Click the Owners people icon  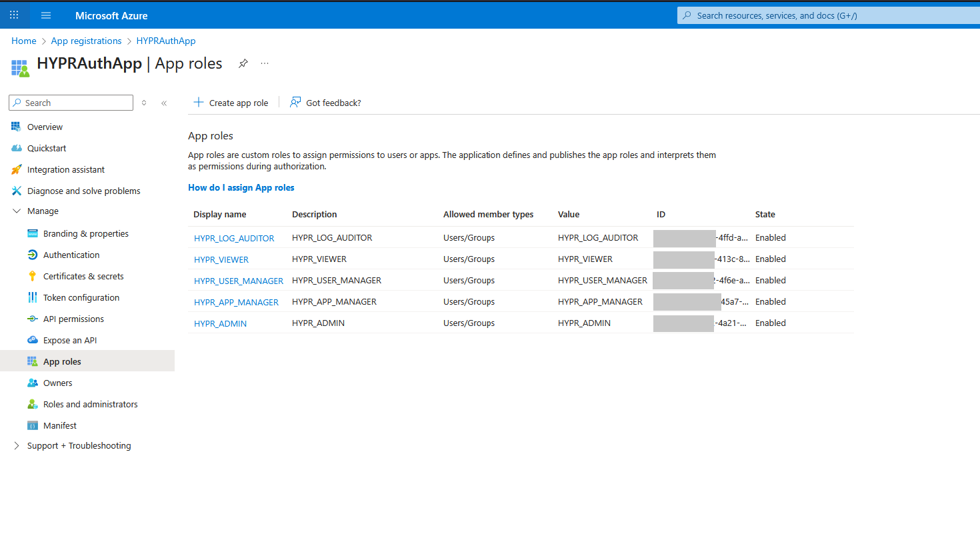tap(32, 383)
